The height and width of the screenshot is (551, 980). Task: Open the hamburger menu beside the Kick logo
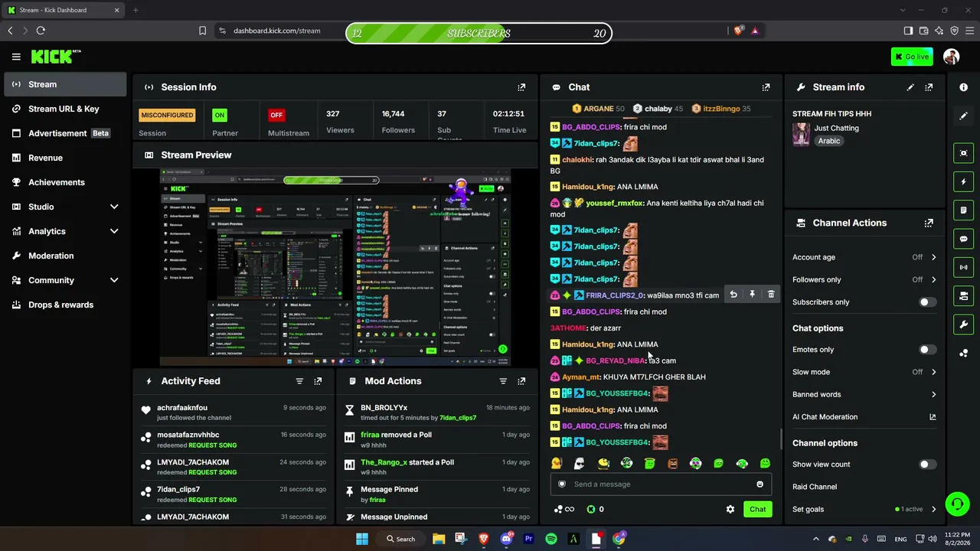click(x=16, y=57)
